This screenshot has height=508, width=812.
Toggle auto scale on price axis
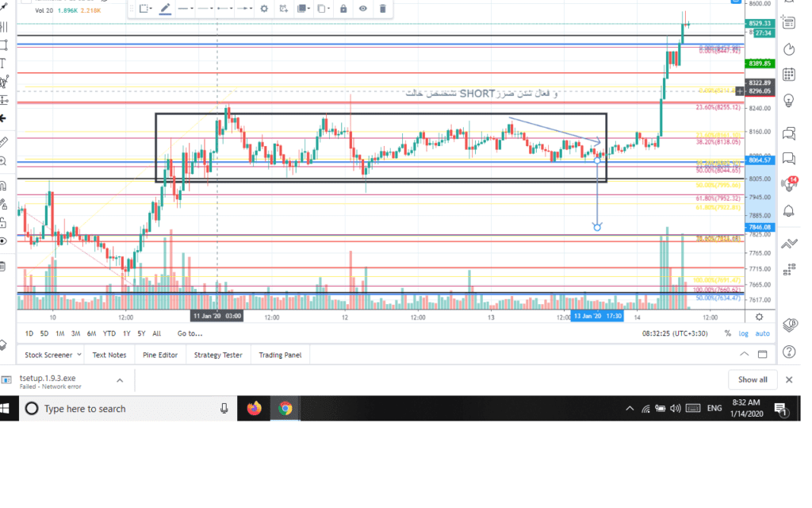tap(763, 333)
